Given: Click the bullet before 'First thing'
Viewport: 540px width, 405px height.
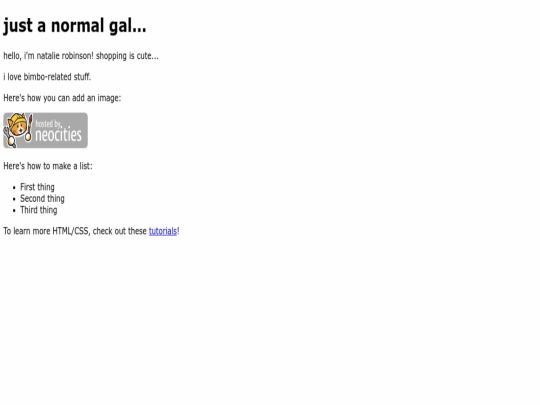Looking at the screenshot, I should (14, 188).
